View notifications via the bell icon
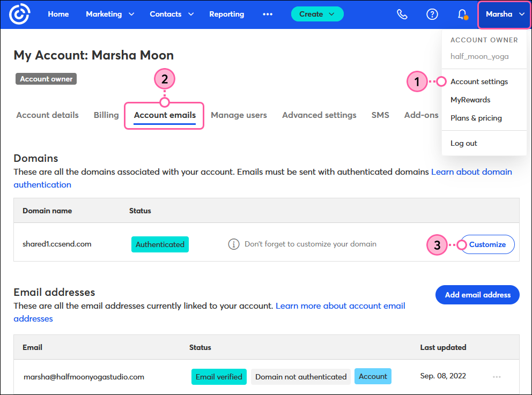The width and height of the screenshot is (532, 395). tap(462, 14)
